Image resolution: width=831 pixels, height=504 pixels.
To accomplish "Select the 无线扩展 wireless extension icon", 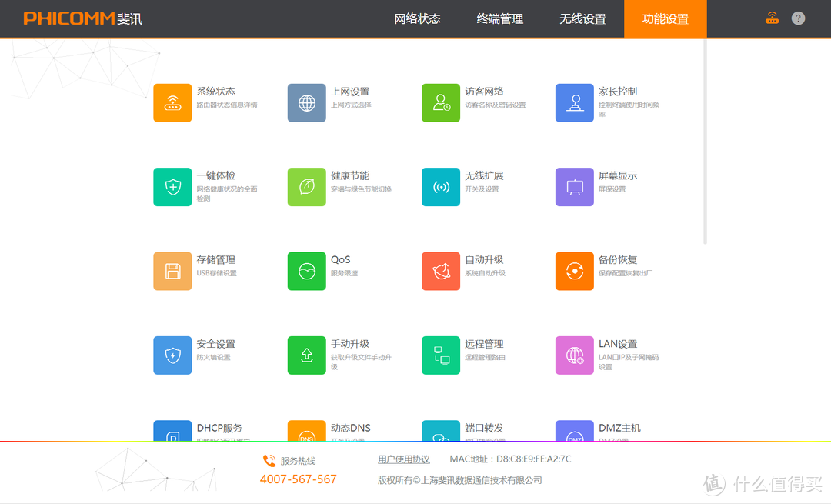I will [x=440, y=186].
